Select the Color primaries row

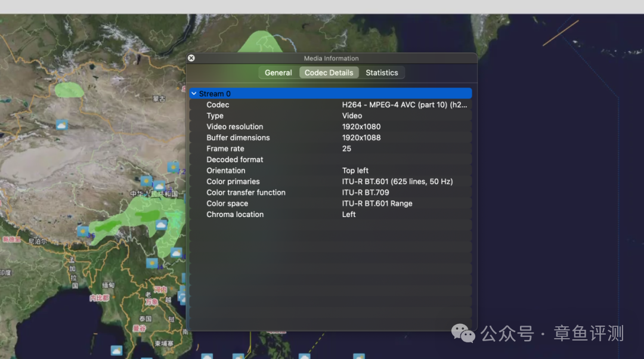(x=331, y=181)
